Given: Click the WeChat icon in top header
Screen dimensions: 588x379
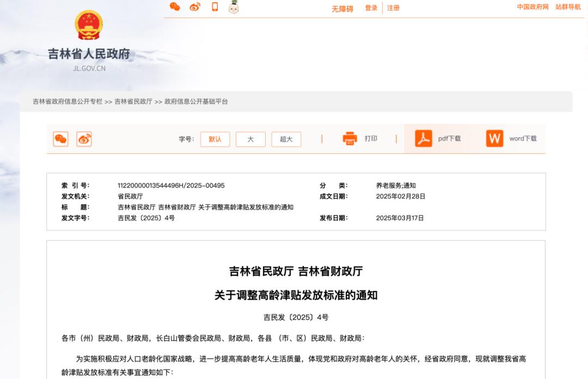Looking at the screenshot, I should (175, 7).
